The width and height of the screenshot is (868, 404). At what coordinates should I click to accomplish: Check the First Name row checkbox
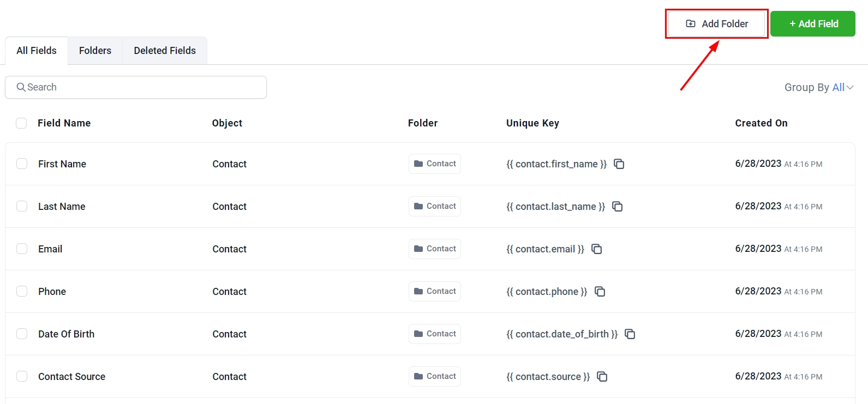22,164
